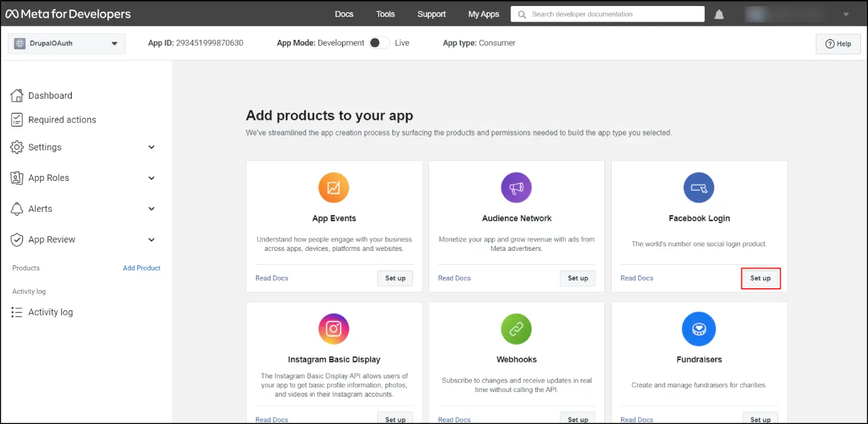The image size is (868, 424).
Task: Click the Audience Network megaphone icon
Action: point(517,188)
